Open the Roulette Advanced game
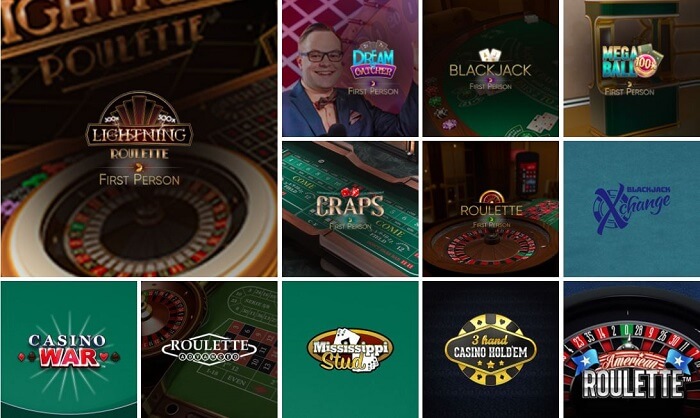The image size is (700, 418). (209, 350)
